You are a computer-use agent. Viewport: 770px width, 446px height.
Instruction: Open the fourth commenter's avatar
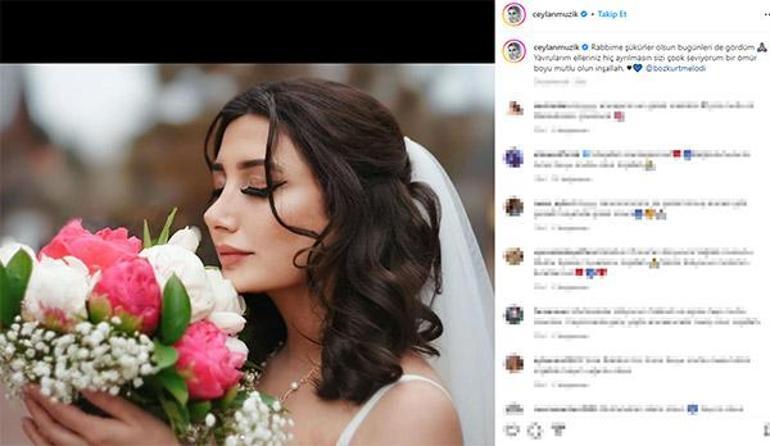coord(514,256)
